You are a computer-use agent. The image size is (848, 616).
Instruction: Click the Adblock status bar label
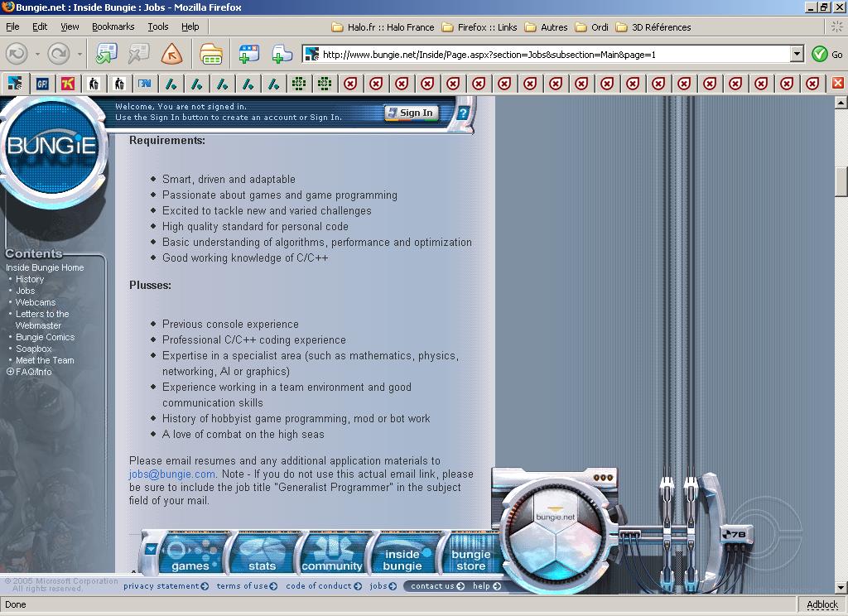[x=822, y=604]
